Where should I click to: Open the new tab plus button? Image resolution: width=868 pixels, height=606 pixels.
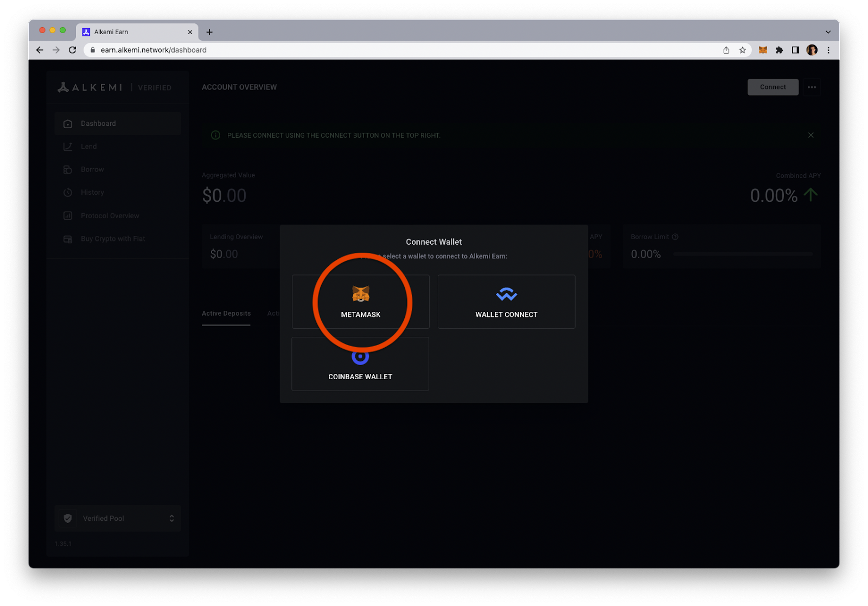pyautogui.click(x=209, y=32)
